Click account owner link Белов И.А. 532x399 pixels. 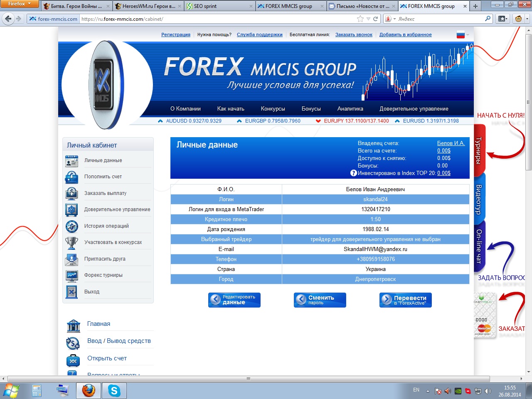click(x=451, y=143)
